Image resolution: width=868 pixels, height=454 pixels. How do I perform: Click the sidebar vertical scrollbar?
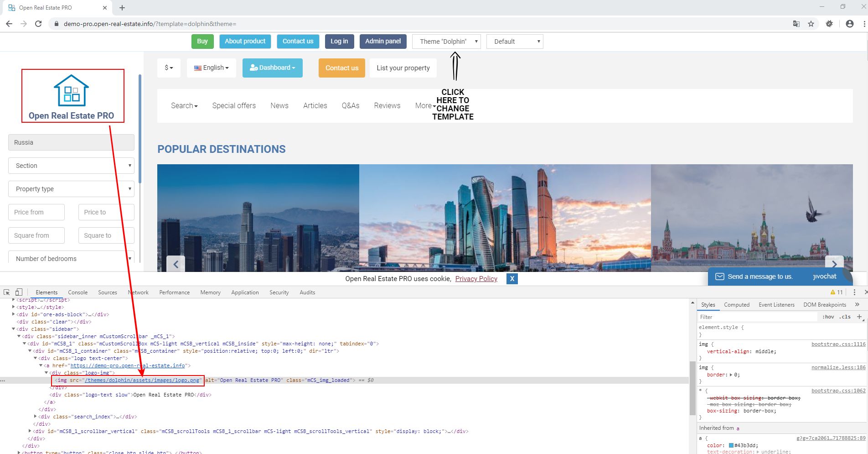140,129
